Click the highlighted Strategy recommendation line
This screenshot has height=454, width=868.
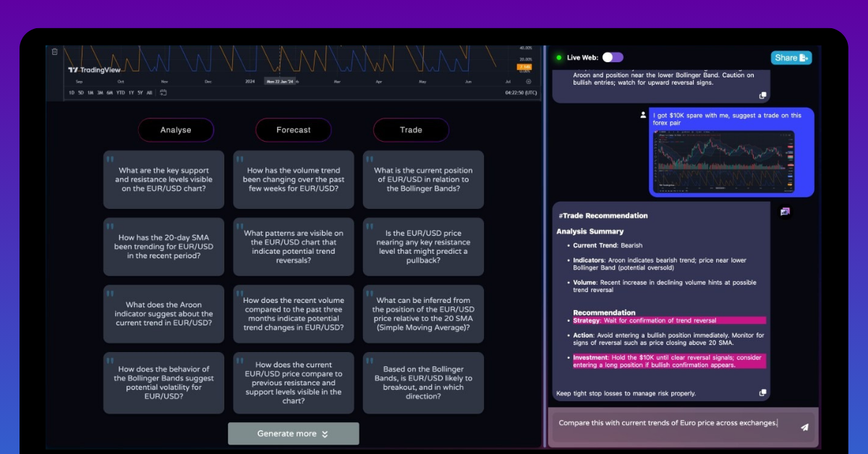coord(668,320)
